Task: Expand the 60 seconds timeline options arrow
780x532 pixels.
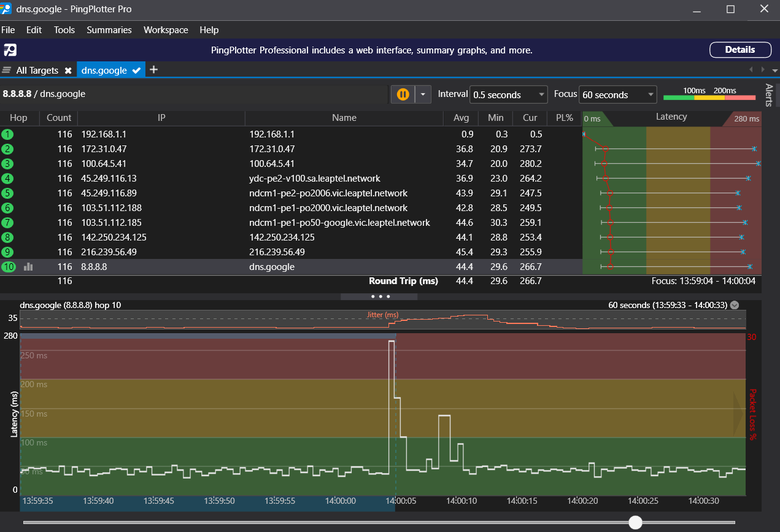Action: 735,305
